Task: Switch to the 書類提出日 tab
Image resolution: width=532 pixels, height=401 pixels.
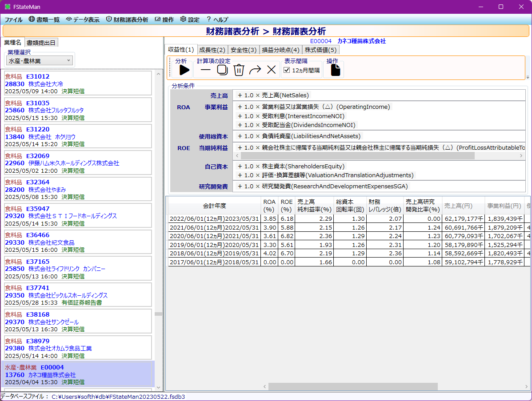Action: 41,43
